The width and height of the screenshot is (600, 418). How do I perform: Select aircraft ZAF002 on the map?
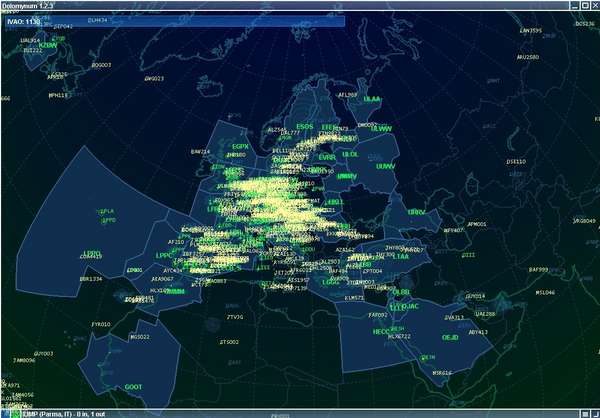pyautogui.click(x=378, y=315)
